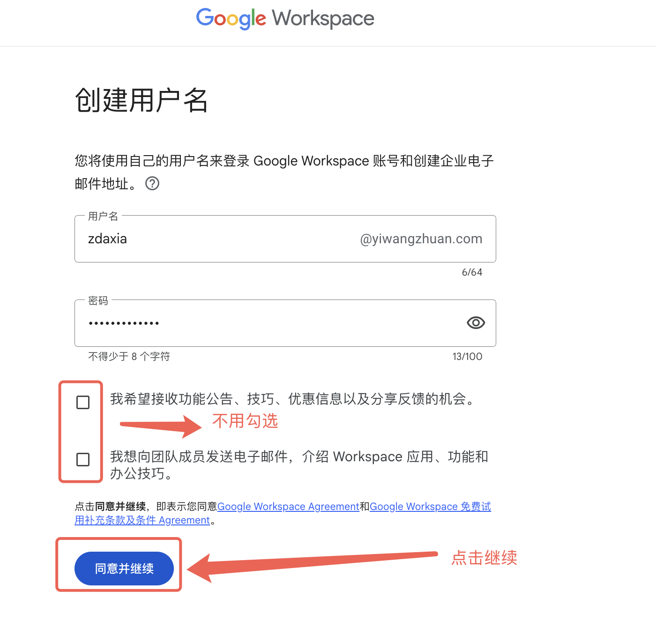This screenshot has width=656, height=644.
Task: Click the @yiwangzhuan.com domain suffix
Action: click(421, 239)
